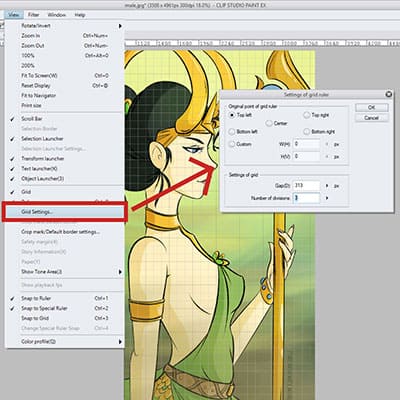Image resolution: width=400 pixels, height=400 pixels.
Task: Close the Settings of grid/ruler dialog
Action: pos(388,94)
